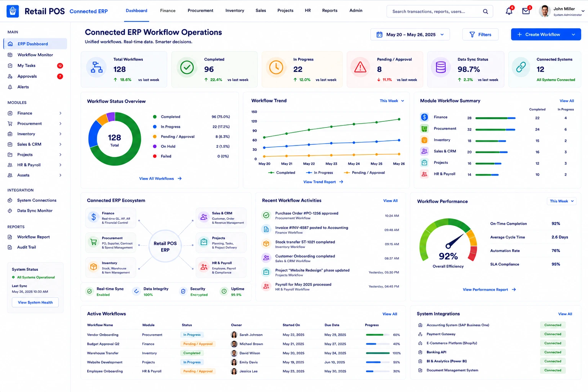Click the Banking API integration icon
Screen dimensions: 588x392
(x=420, y=352)
